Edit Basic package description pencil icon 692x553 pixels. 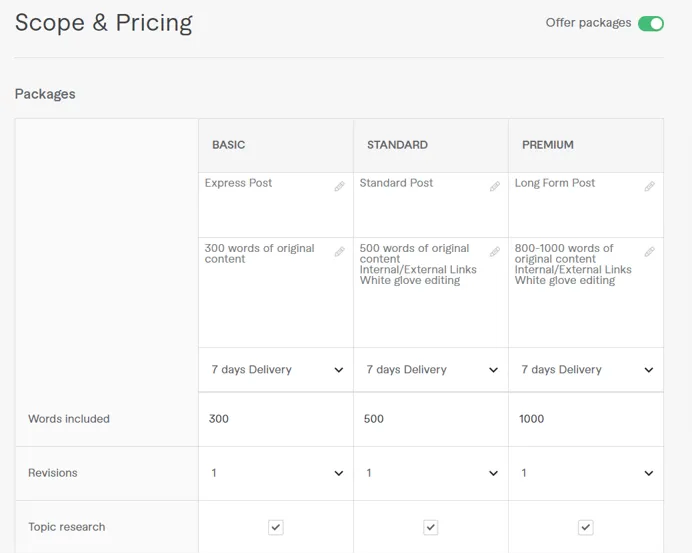[x=339, y=252]
